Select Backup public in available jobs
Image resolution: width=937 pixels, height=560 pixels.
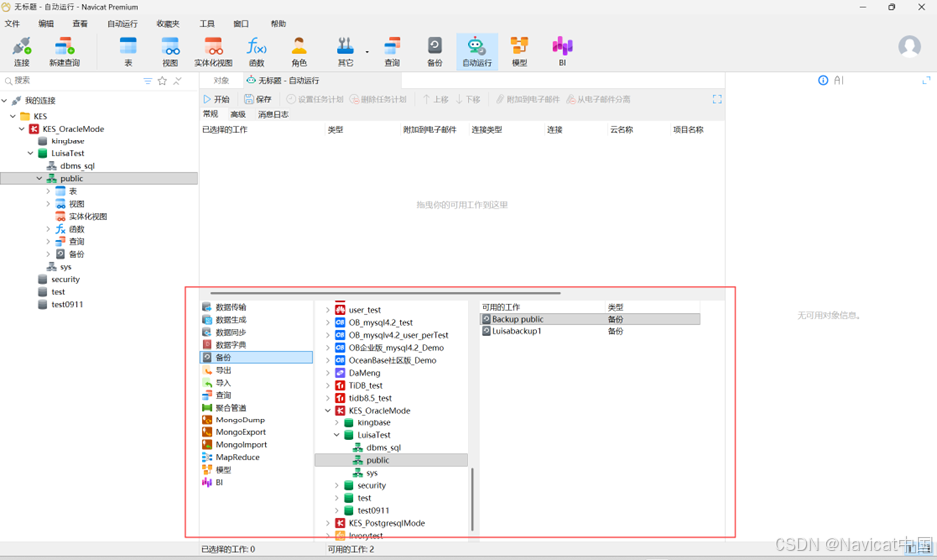coord(590,319)
